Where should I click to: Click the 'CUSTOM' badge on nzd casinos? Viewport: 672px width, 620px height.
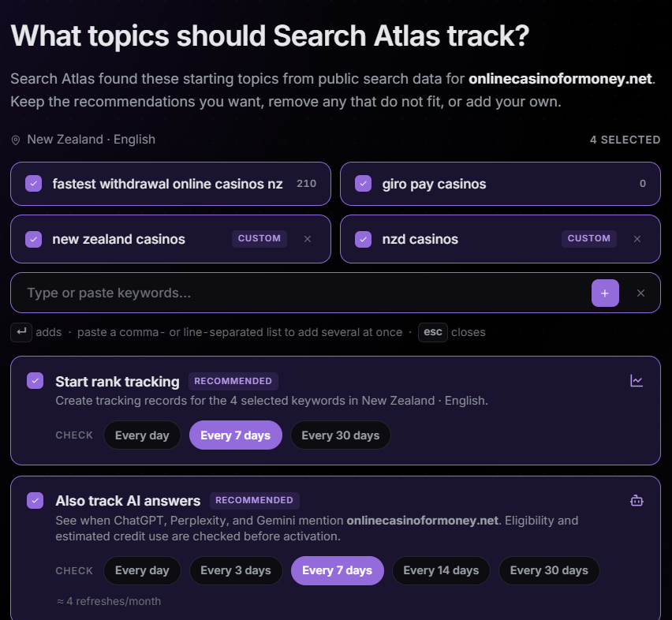point(589,239)
